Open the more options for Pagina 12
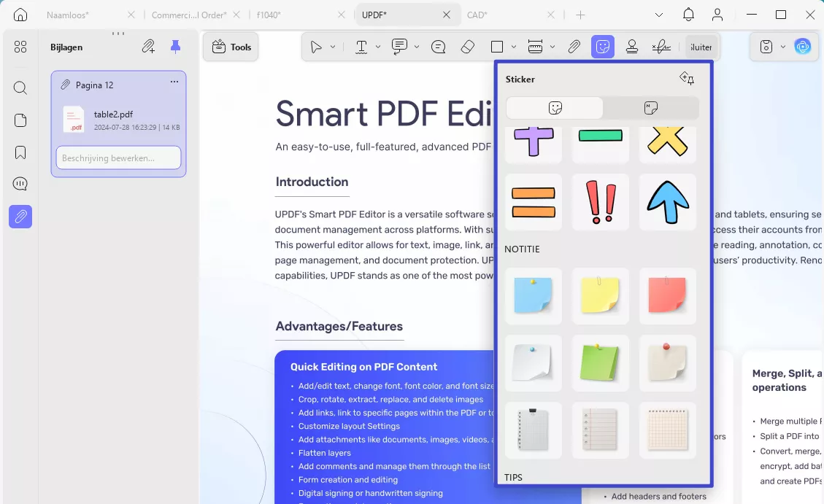This screenshot has width=824, height=504. [x=174, y=82]
